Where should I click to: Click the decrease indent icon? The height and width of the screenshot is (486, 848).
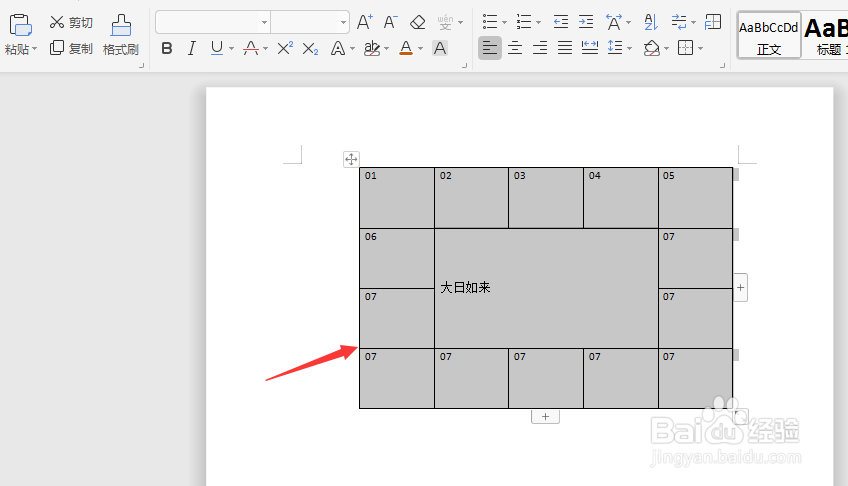click(x=561, y=22)
